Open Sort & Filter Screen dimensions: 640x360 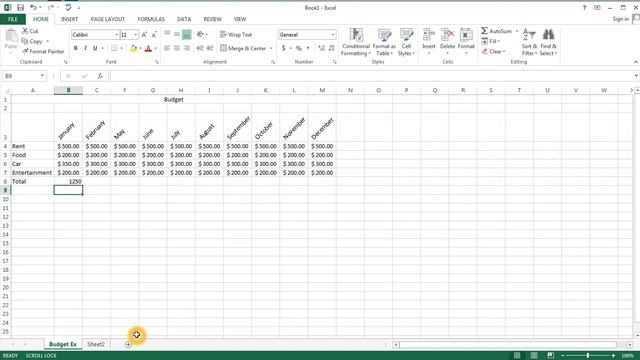pos(529,42)
